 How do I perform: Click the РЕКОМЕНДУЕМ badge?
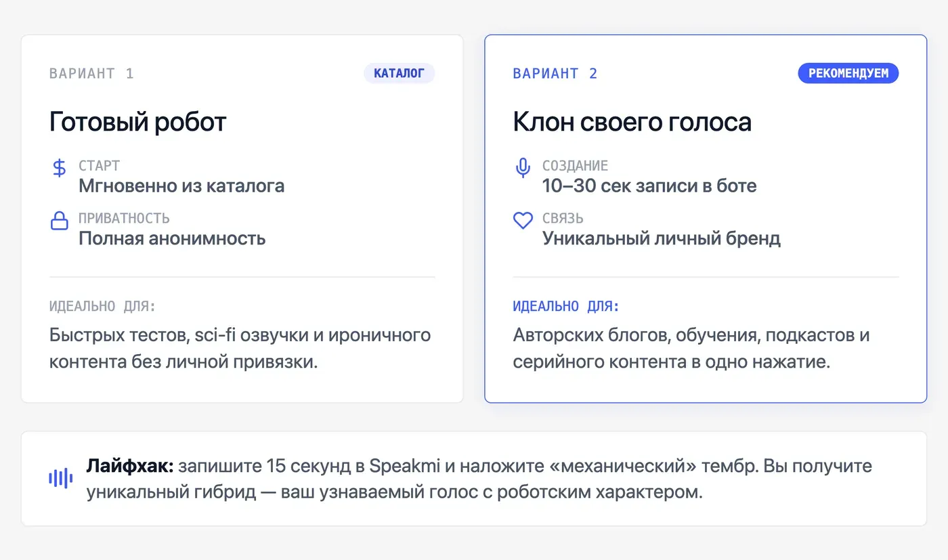848,73
